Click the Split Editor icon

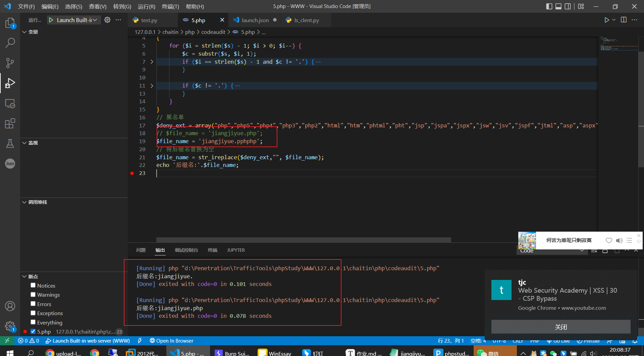(x=624, y=20)
